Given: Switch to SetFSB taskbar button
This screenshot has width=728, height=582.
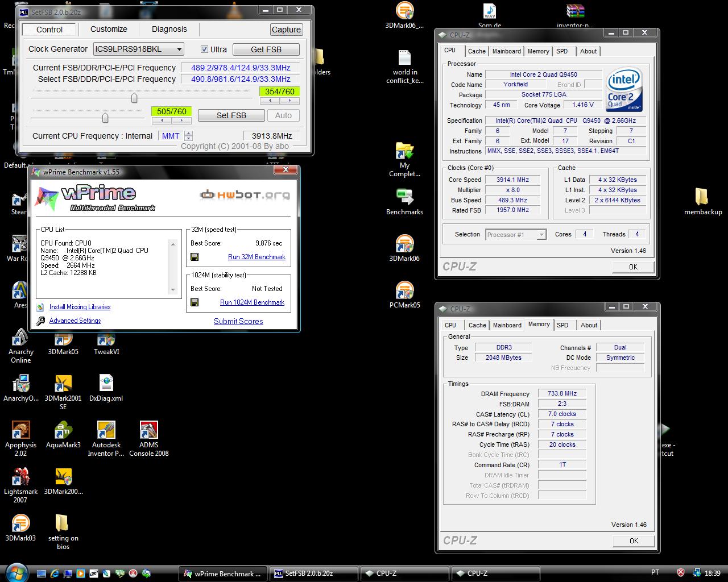Looking at the screenshot, I should pos(315,573).
